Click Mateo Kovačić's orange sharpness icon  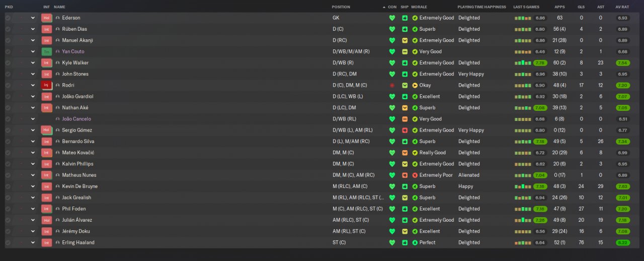coord(405,153)
